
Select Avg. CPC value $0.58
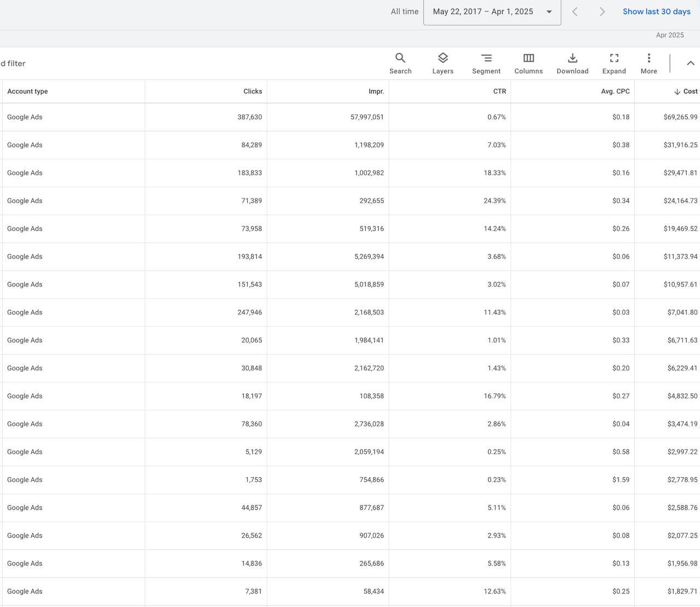click(x=621, y=452)
